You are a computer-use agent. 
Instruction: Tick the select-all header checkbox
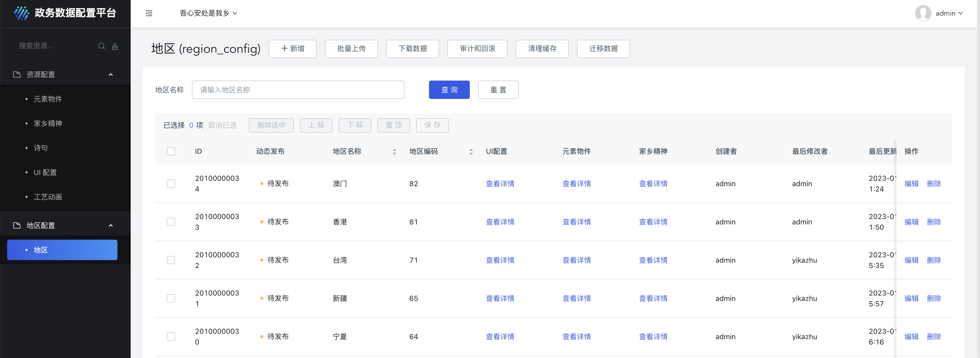171,151
